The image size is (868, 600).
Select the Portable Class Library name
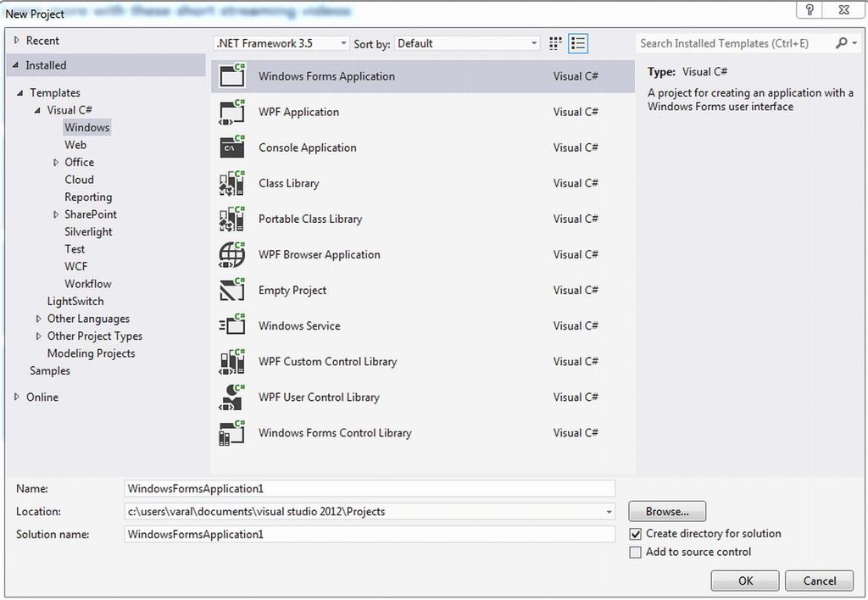(x=310, y=219)
